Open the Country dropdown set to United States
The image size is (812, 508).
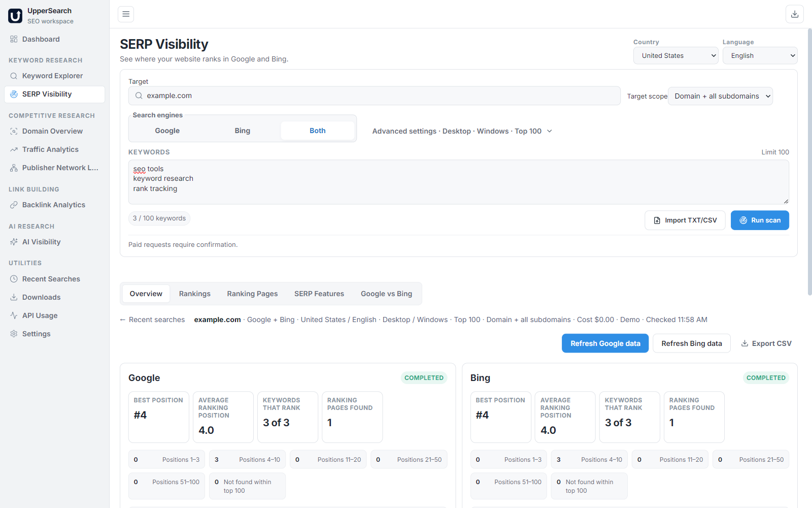(676, 56)
